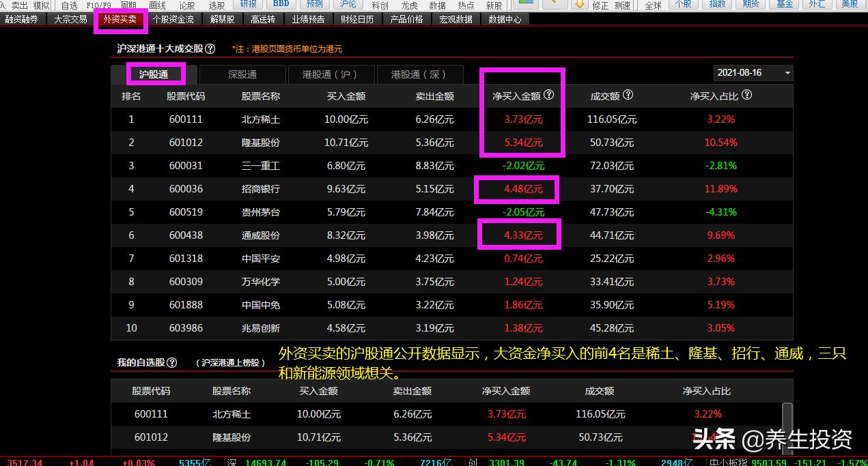Open the 港股通（沪） tab
868x466 pixels.
[331, 74]
